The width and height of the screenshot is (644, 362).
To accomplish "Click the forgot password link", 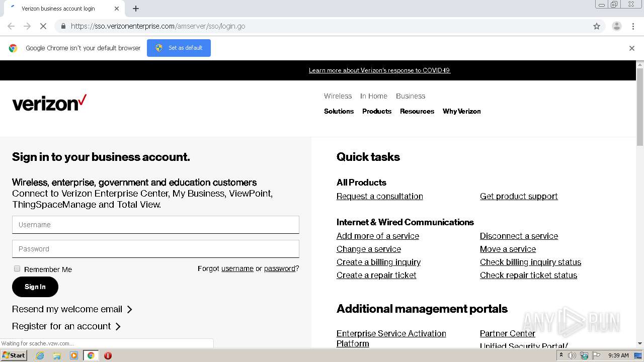I will tap(280, 268).
